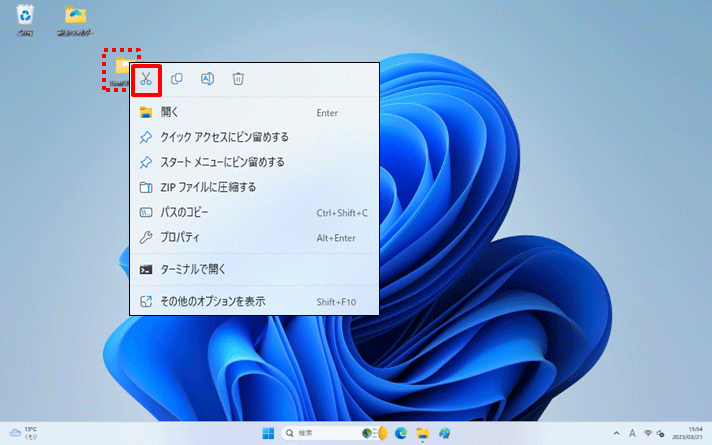This screenshot has width=712, height=445.
Task: Open プロパティ from the context menu
Action: point(254,237)
